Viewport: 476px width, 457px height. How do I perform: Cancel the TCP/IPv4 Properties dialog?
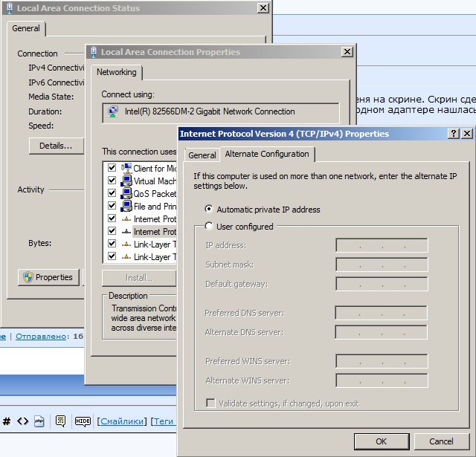point(441,441)
